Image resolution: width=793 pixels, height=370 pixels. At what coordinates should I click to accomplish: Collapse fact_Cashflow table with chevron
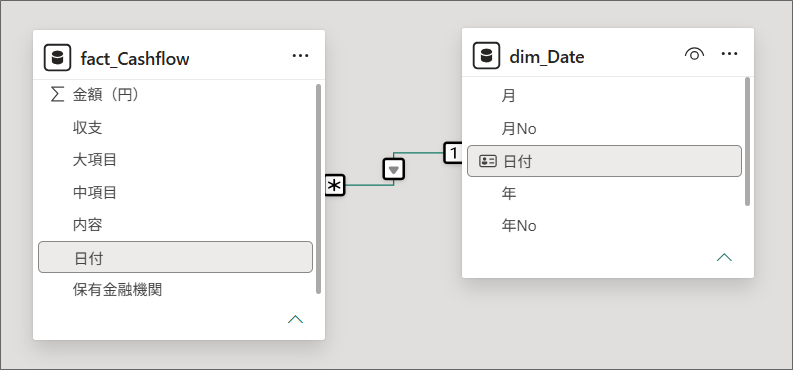tap(295, 319)
